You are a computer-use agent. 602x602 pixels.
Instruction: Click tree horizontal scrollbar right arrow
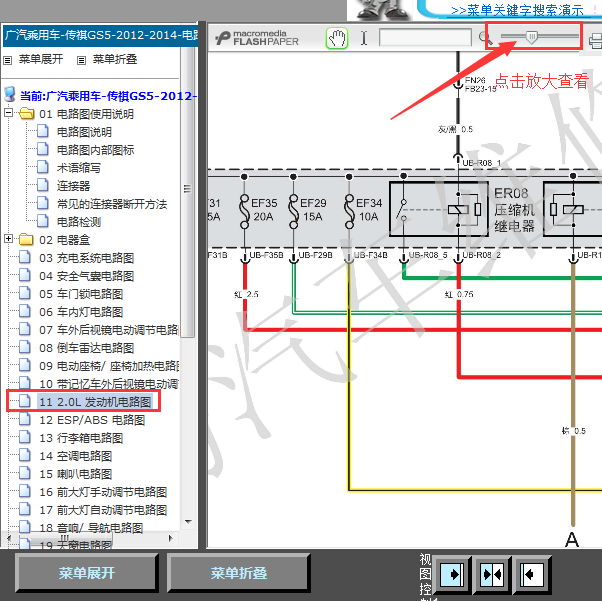(171, 538)
